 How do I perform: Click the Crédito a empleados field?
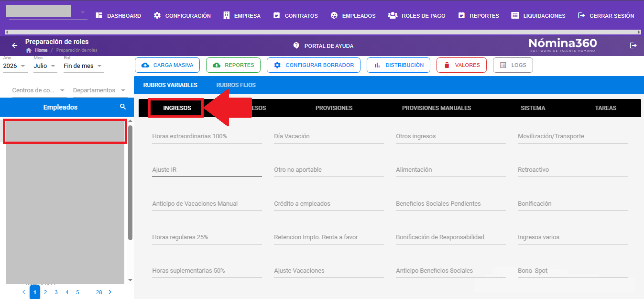click(x=329, y=203)
